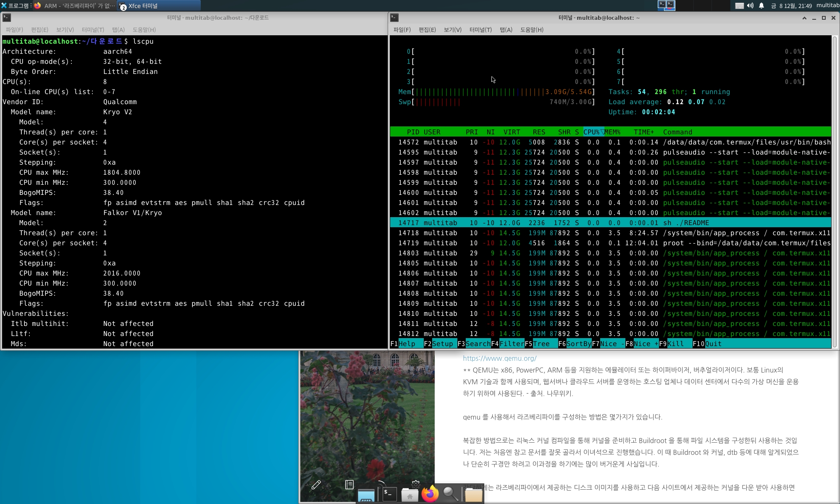Open the terminal emulator from the dock

tap(389, 494)
